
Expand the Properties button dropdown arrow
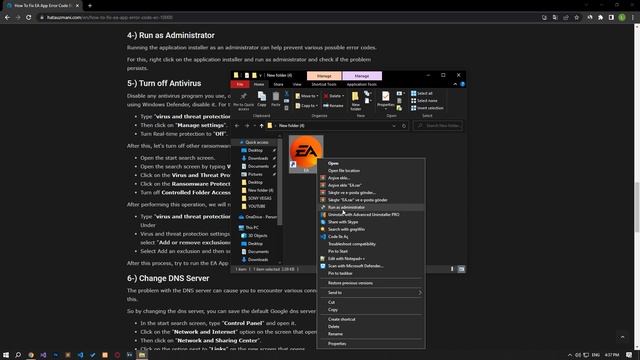385,109
